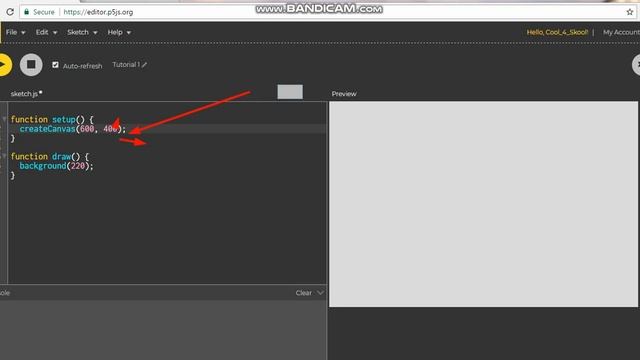
Task: Click the function setup() line
Action: [52, 120]
